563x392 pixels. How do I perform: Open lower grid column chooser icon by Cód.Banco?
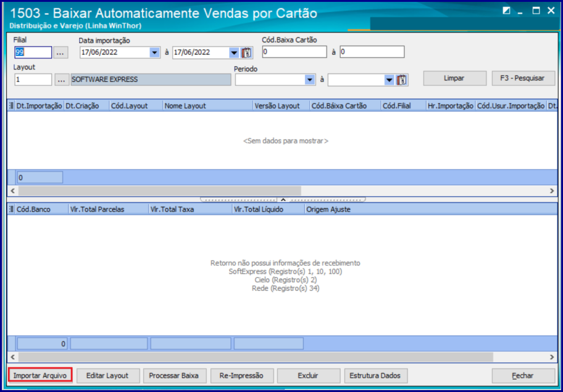point(12,210)
